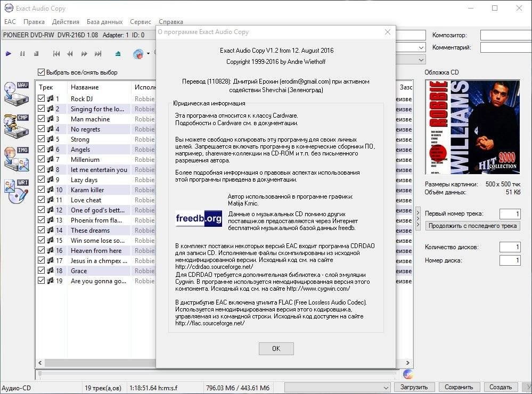
Task: Click the freedb.org logo in About dialog
Action: (199, 218)
